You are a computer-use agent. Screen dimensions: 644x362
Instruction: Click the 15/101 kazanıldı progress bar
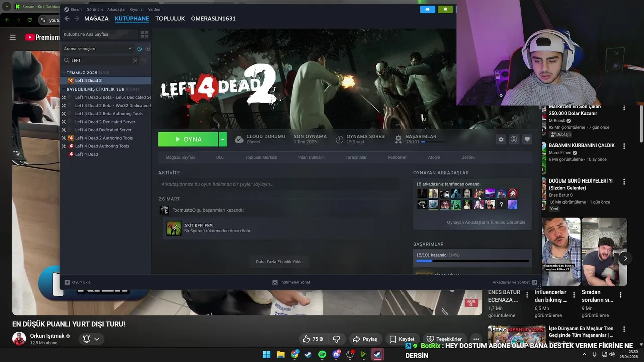(x=472, y=261)
